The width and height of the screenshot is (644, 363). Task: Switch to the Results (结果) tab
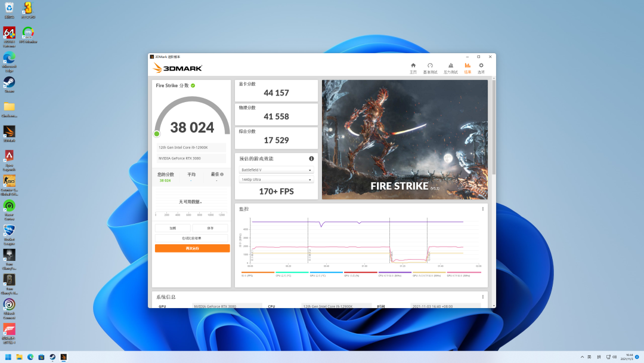[x=467, y=68]
